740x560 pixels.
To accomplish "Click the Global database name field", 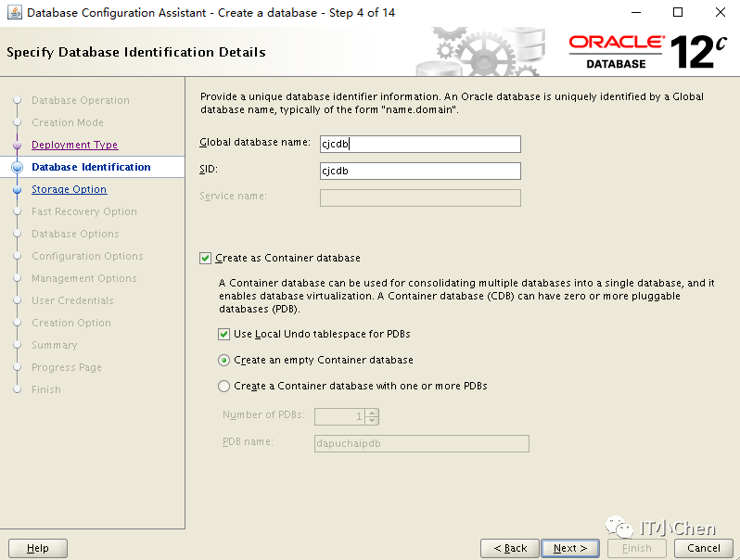I will (420, 144).
